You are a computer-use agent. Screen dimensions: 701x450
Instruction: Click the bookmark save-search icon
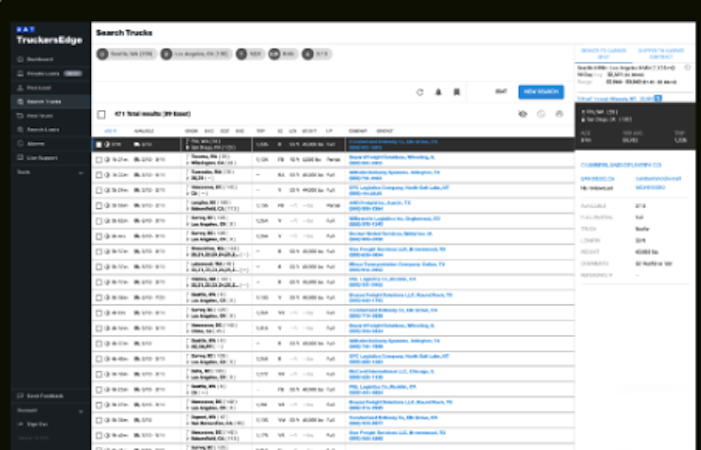tap(456, 92)
